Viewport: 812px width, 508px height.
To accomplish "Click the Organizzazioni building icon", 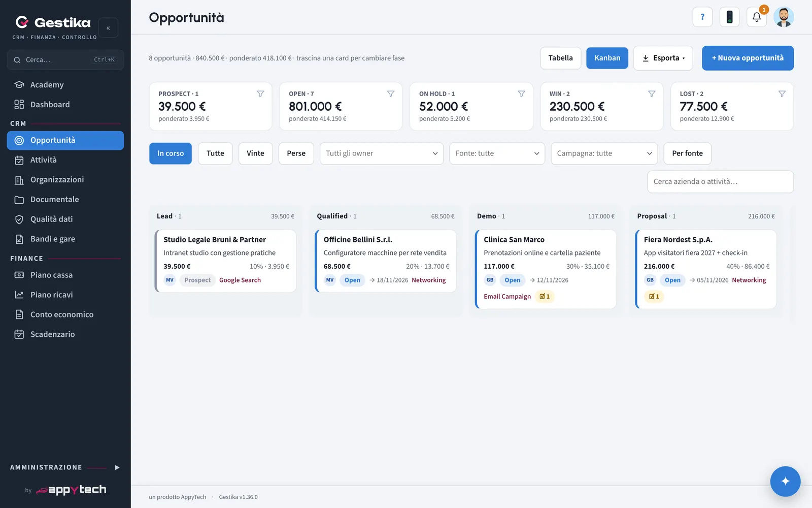I will [19, 180].
